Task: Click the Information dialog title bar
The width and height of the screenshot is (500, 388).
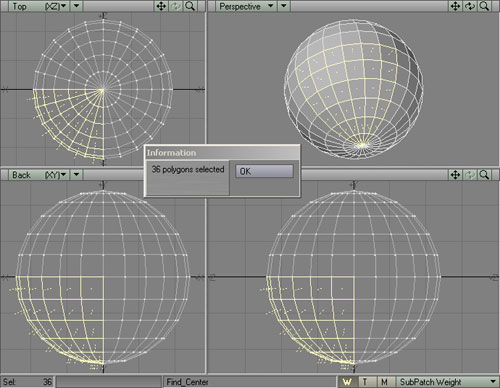Action: click(x=222, y=153)
